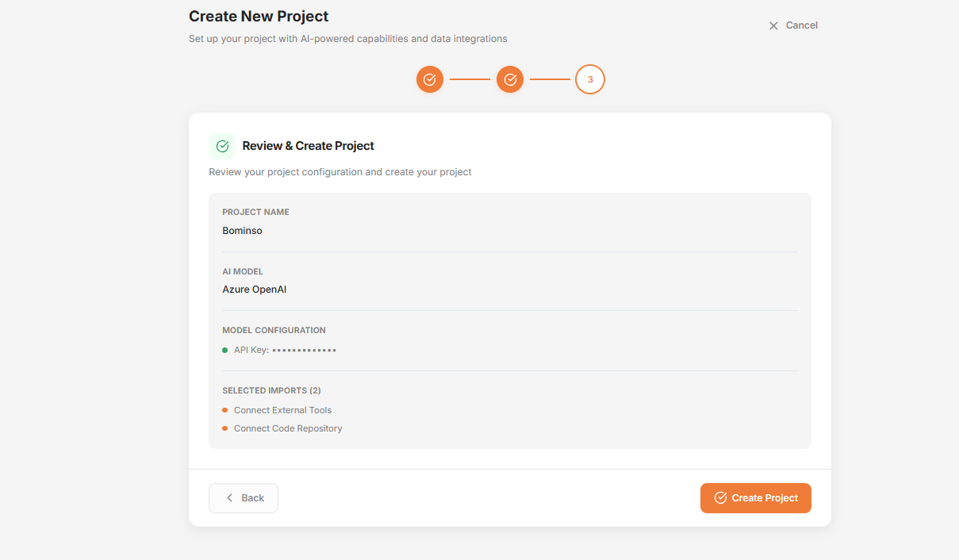Select the Bominso project name value

242,231
